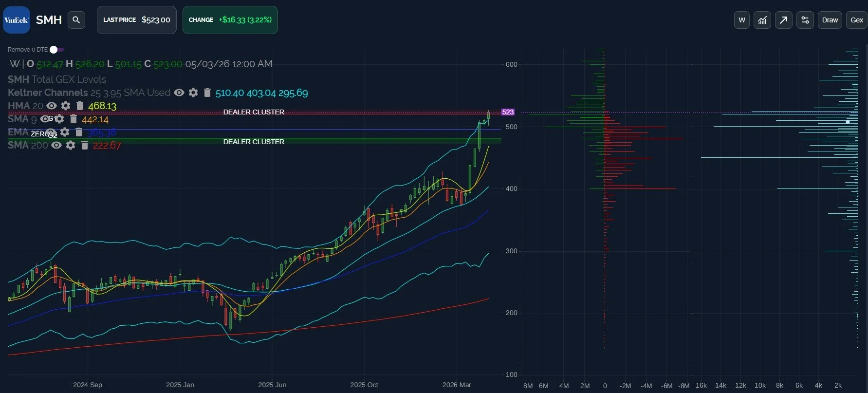Click the 2026 Mar time axis label
This screenshot has width=868, height=393.
457,385
